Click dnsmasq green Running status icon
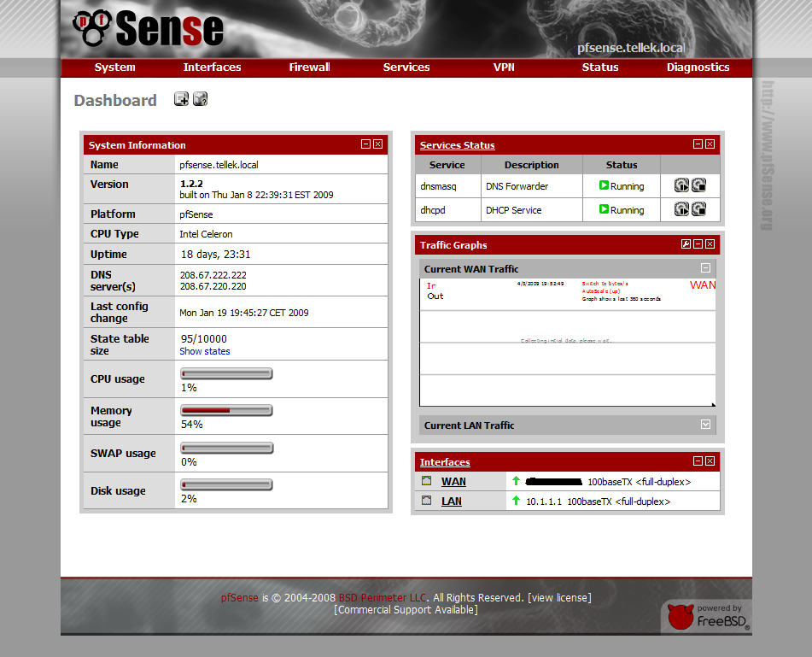The width and height of the screenshot is (812, 657). pyautogui.click(x=604, y=185)
